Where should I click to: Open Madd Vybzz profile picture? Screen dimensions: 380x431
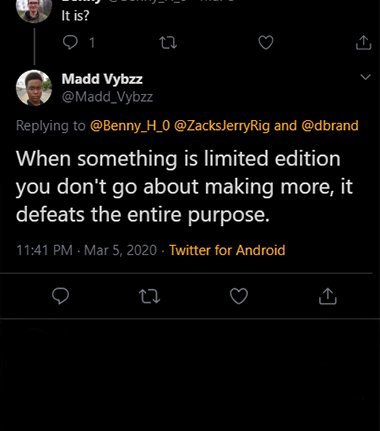click(x=34, y=88)
